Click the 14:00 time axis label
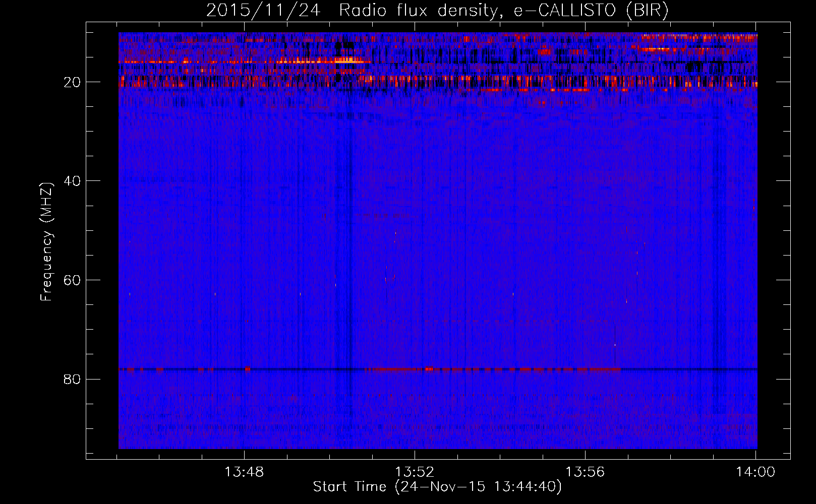The image size is (816, 504). (755, 472)
